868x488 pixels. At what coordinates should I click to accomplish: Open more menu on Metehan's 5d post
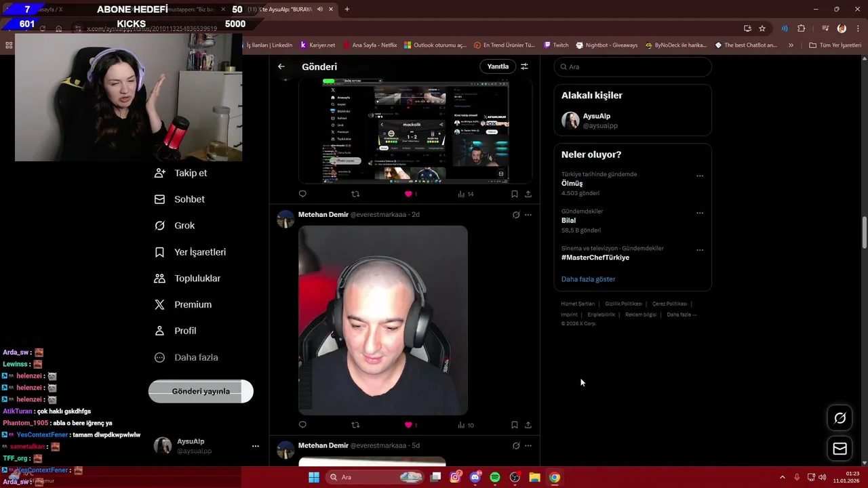pos(528,445)
